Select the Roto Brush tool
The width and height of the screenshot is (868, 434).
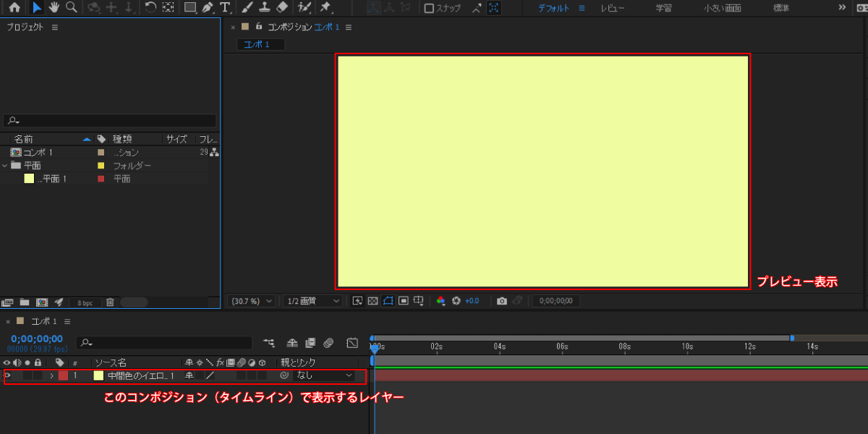coord(305,7)
